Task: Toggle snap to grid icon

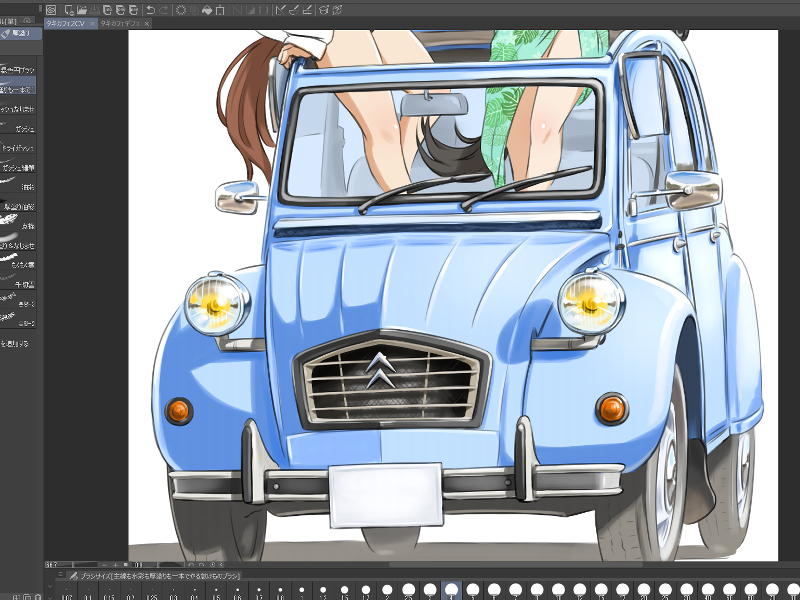Action: [307, 10]
